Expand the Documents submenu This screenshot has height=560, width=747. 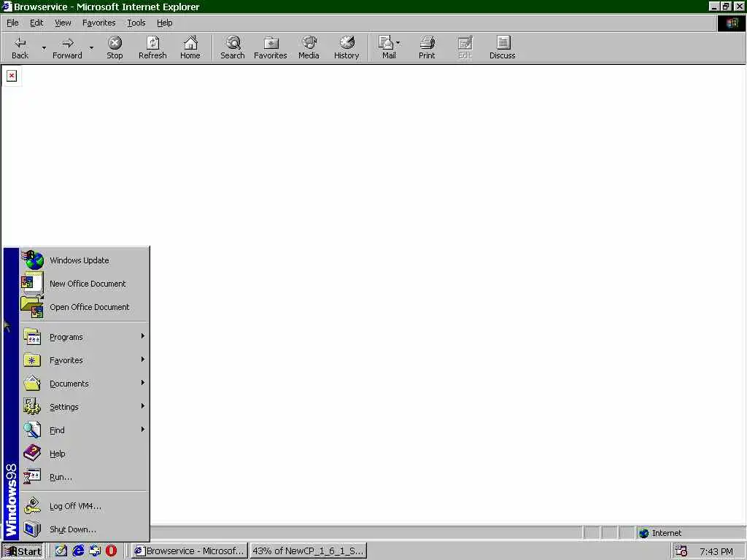84,384
